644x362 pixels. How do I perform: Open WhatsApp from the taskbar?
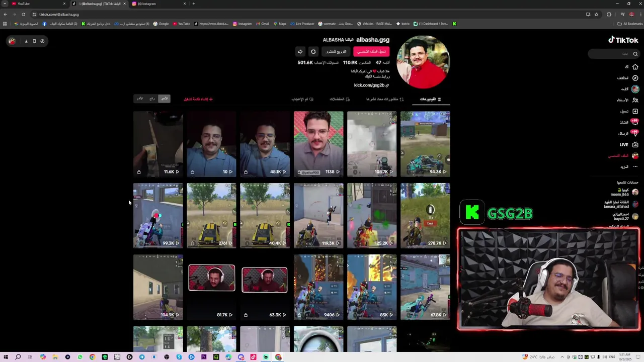(x=80, y=357)
